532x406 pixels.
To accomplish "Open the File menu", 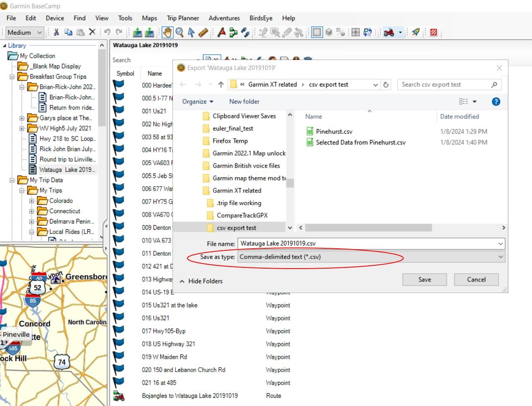I will (11, 18).
